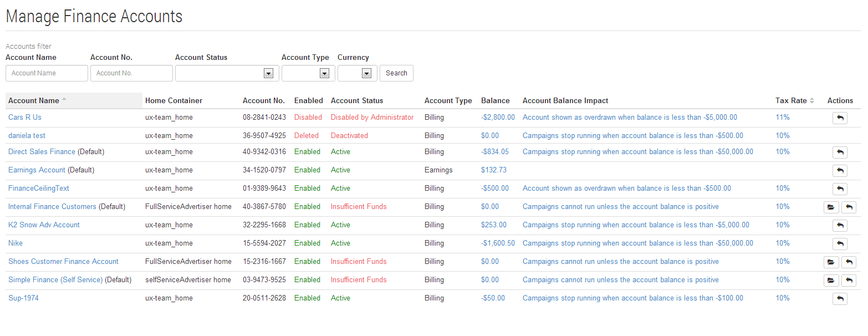
Task: Click the Account No. column header
Action: pos(264,101)
